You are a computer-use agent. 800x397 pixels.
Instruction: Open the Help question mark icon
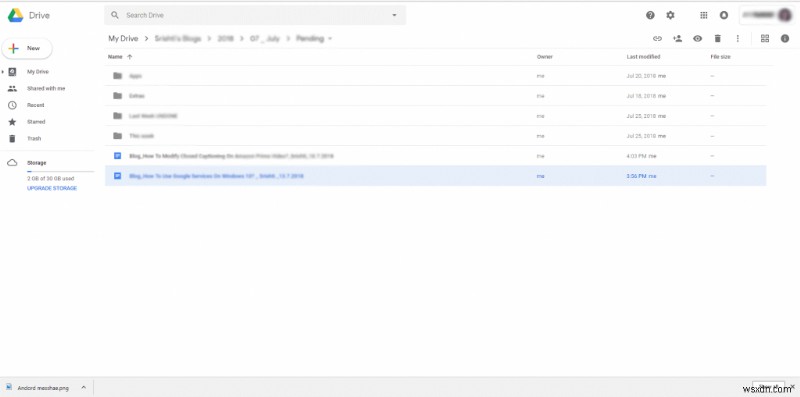(x=650, y=15)
